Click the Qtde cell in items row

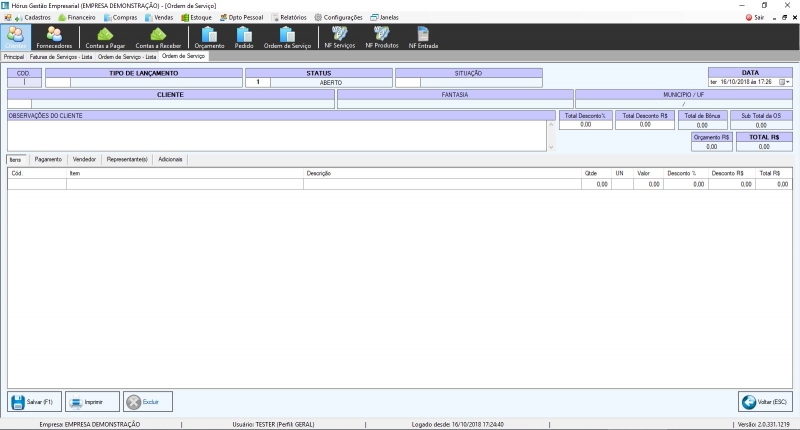596,184
